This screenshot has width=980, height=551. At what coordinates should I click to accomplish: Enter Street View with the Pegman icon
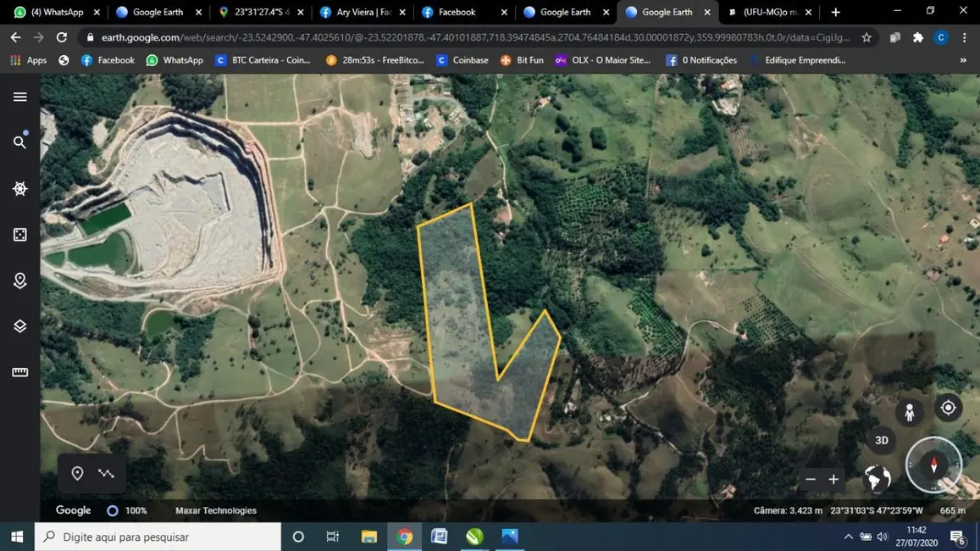[909, 412]
